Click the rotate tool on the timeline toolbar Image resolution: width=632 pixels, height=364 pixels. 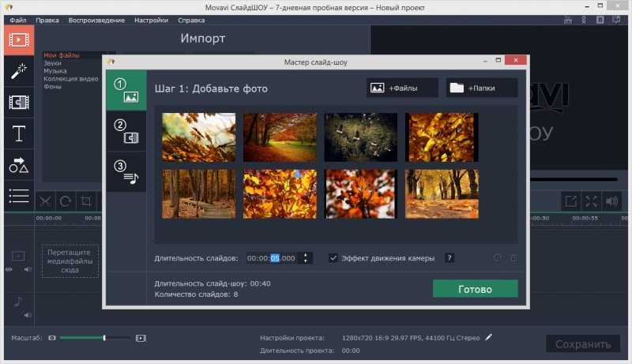click(x=66, y=201)
